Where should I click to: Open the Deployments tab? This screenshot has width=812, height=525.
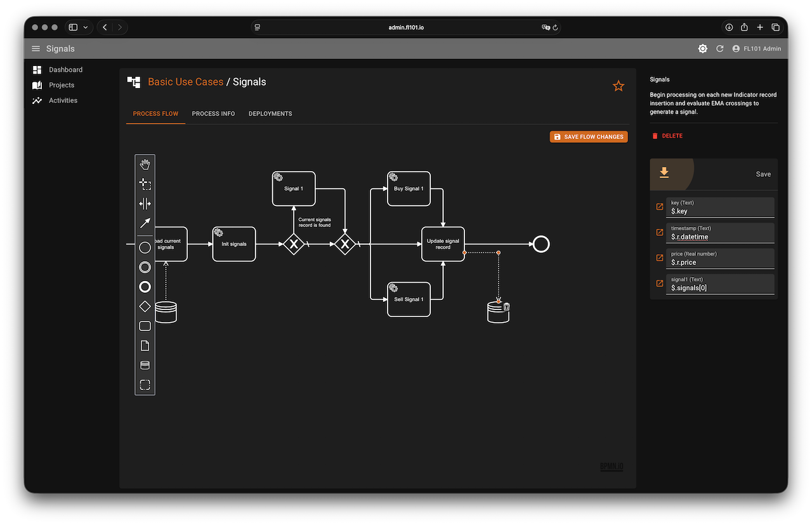coord(270,113)
